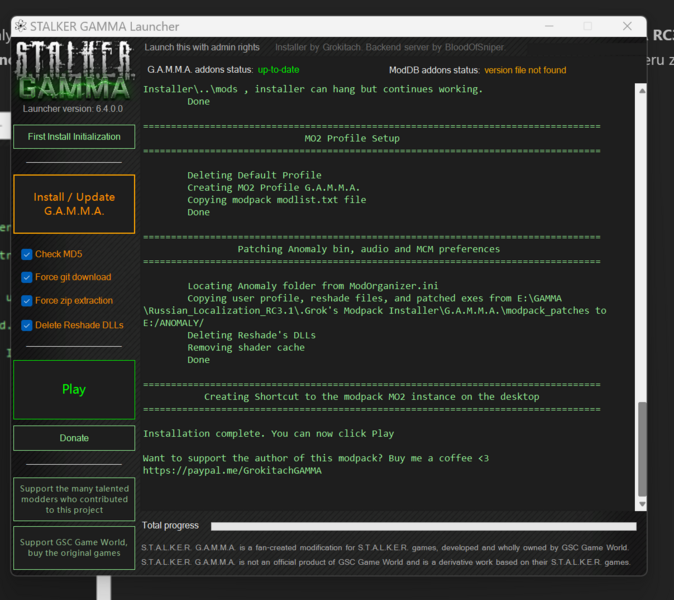This screenshot has width=674, height=600.
Task: Toggle the Check MD5 checkbox
Action: [27, 254]
